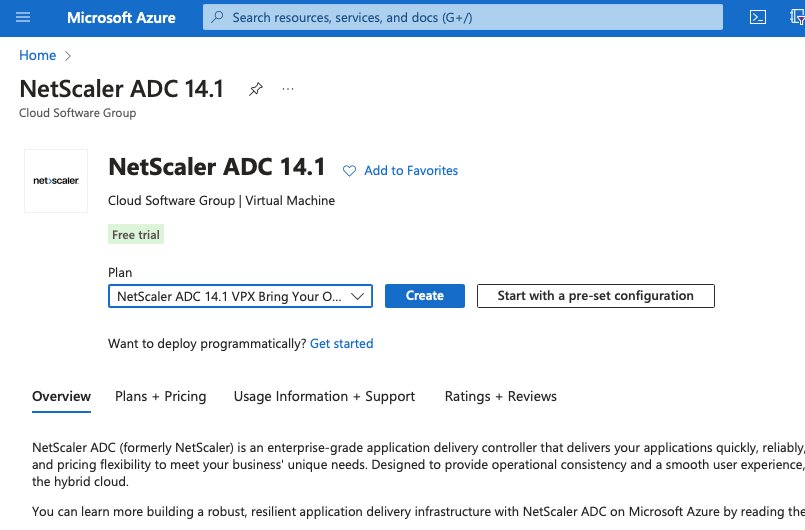The image size is (805, 530).
Task: Click the NetScaler logo thumbnail
Action: pos(56,181)
